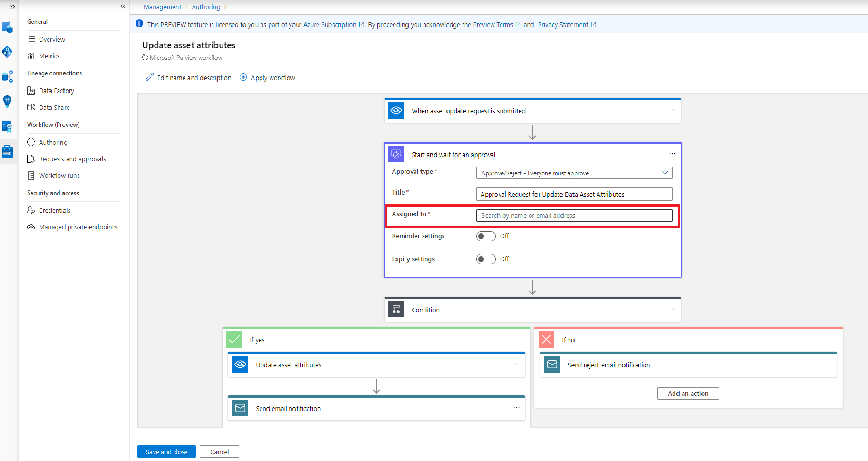
Task: Click Save and close button
Action: pyautogui.click(x=167, y=452)
